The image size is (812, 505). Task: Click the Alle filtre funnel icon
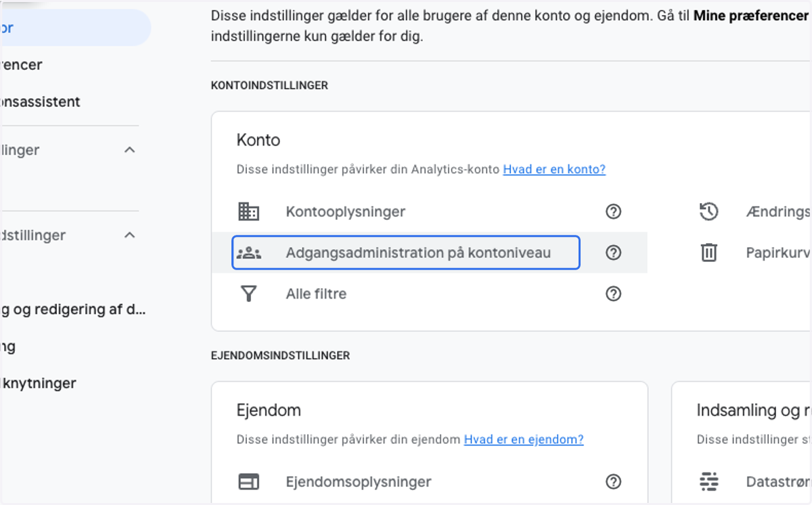pos(249,294)
